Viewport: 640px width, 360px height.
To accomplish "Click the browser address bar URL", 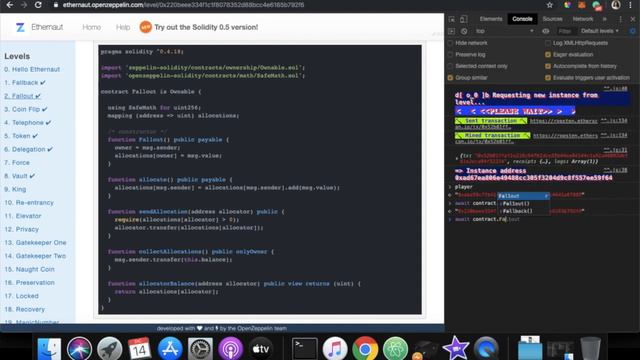I will [x=183, y=5].
